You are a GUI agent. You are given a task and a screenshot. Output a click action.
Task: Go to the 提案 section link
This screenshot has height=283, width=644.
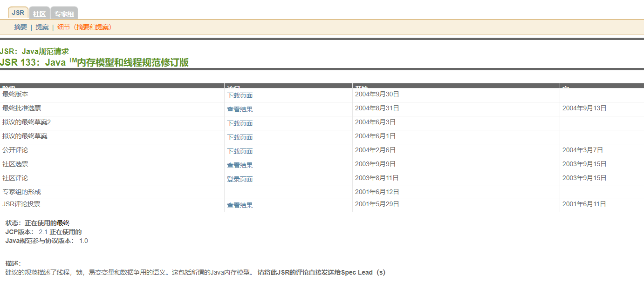[x=42, y=27]
